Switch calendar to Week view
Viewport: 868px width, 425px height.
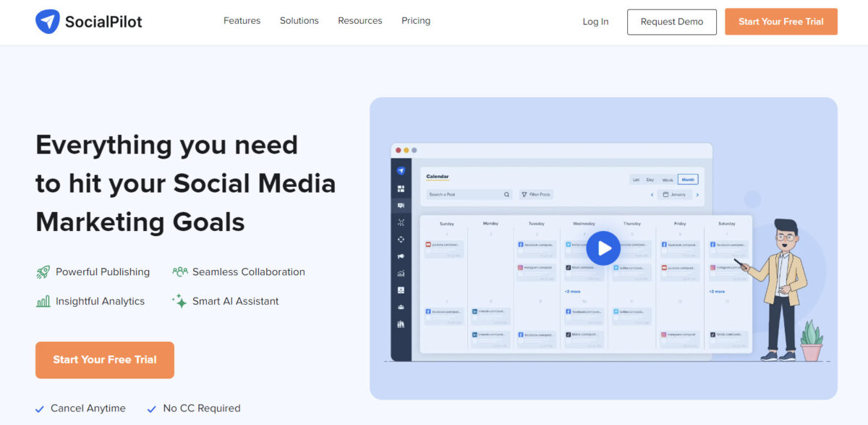click(668, 180)
